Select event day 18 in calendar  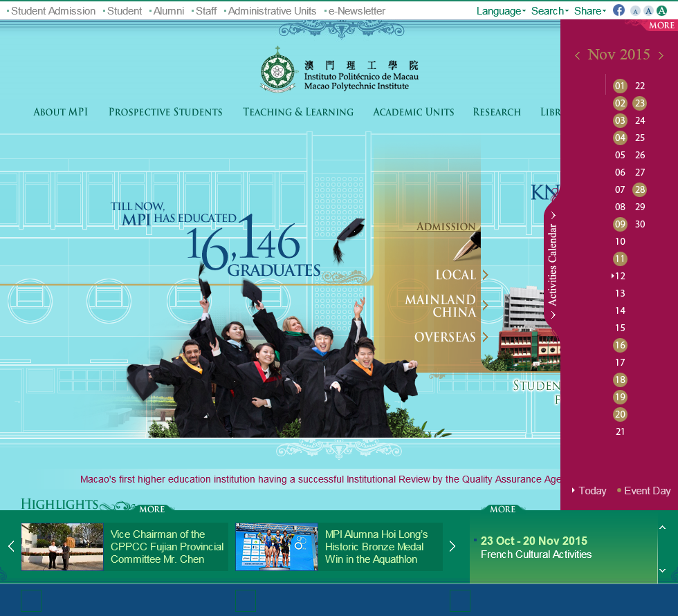pos(620,380)
